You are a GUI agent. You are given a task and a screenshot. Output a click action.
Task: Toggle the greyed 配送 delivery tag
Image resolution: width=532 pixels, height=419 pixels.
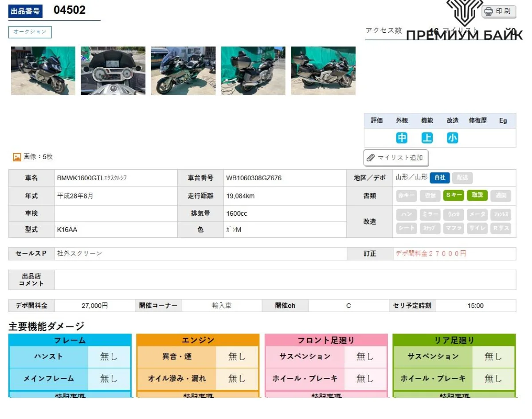[462, 178]
